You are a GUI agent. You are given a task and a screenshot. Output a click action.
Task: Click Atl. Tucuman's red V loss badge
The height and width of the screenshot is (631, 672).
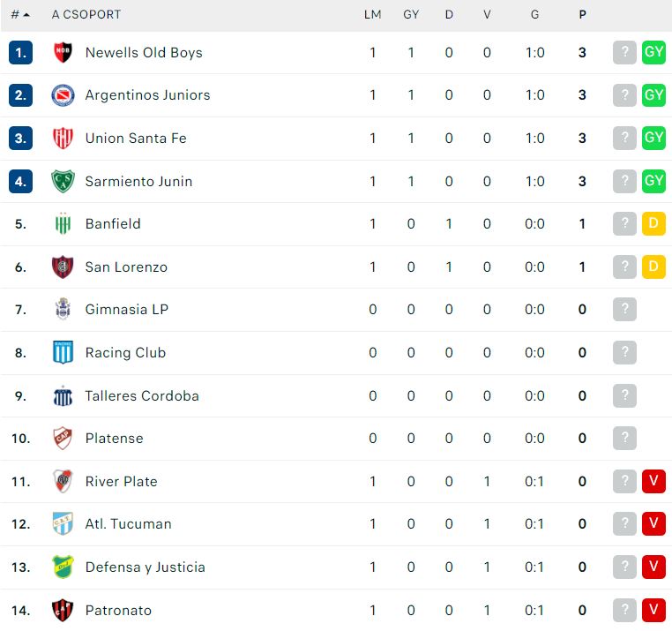click(x=653, y=523)
